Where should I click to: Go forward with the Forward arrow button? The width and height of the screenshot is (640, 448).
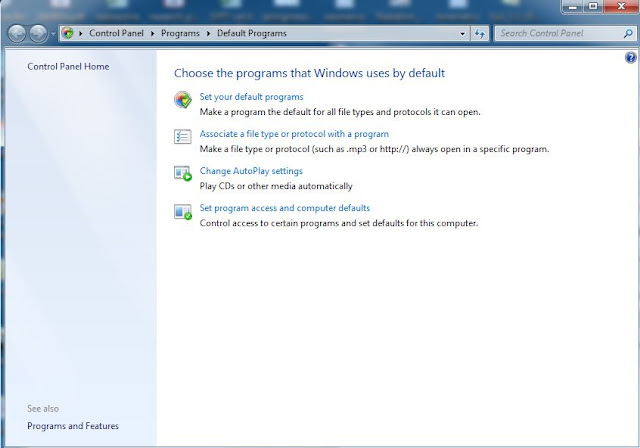[38, 33]
